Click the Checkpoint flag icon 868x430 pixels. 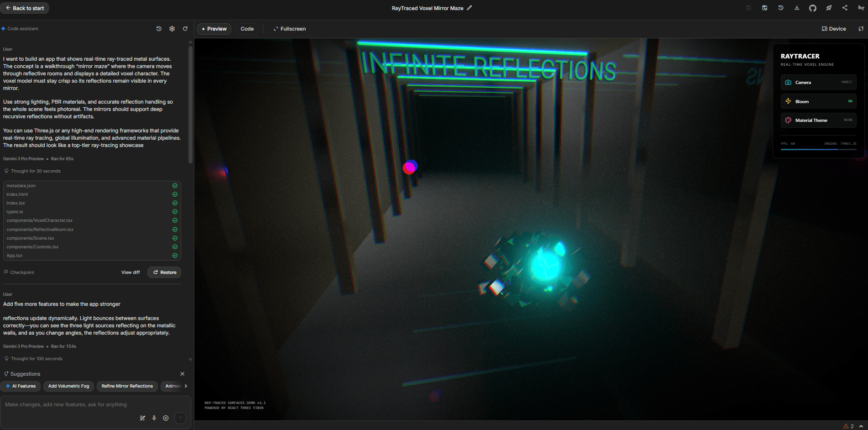point(6,272)
